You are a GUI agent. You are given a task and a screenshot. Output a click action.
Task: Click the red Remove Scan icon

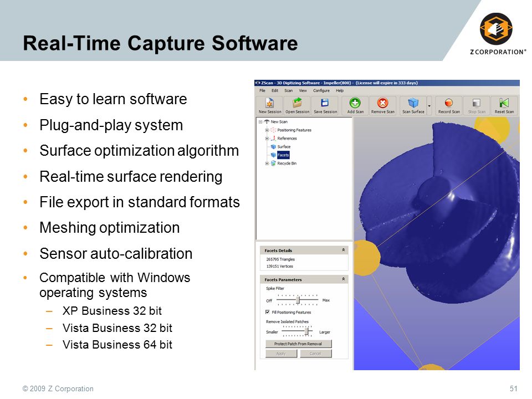click(x=382, y=103)
